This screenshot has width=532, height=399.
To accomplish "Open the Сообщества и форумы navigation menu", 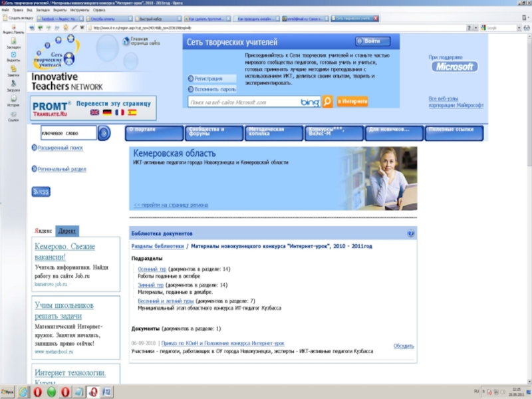I will coord(214,133).
